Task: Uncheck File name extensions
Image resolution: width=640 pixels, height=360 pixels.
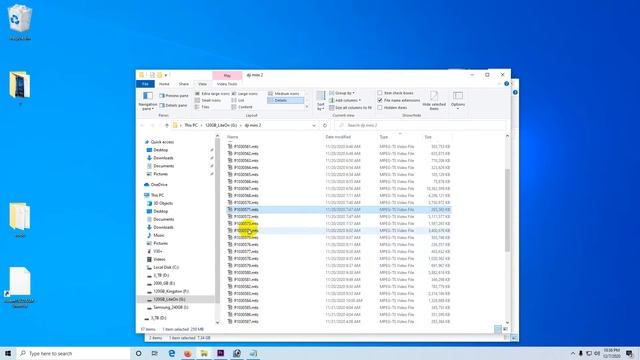Action: (x=380, y=100)
